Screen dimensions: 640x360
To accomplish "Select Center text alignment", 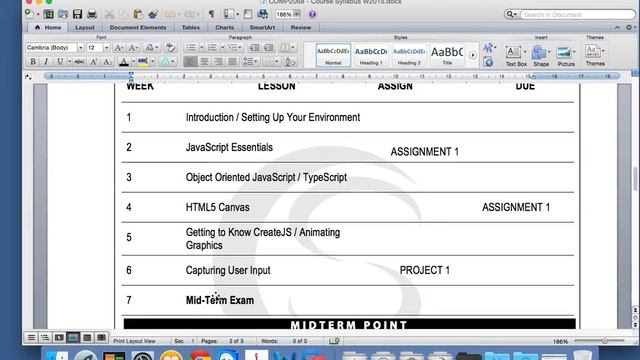I will pos(204,62).
